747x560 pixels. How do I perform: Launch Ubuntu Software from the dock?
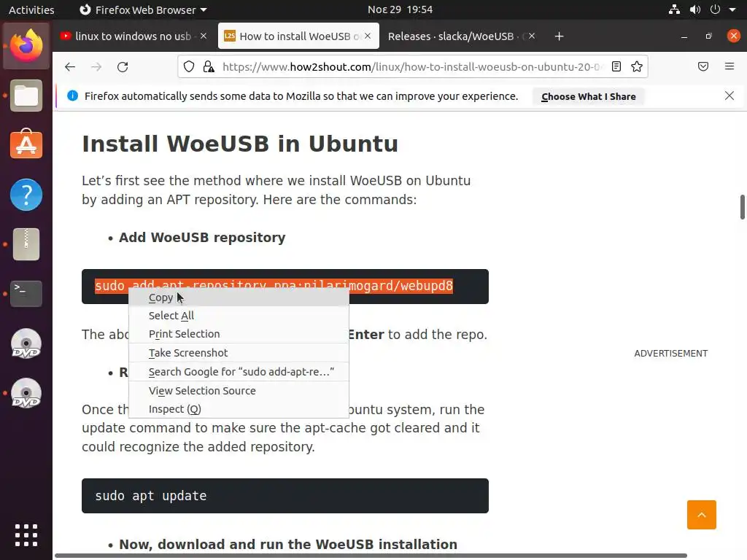[26, 145]
